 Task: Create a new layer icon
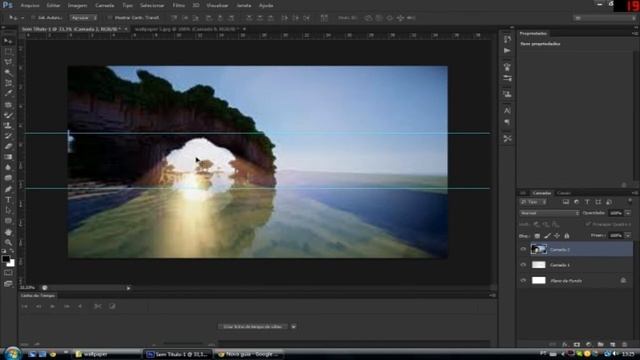[x=612, y=344]
